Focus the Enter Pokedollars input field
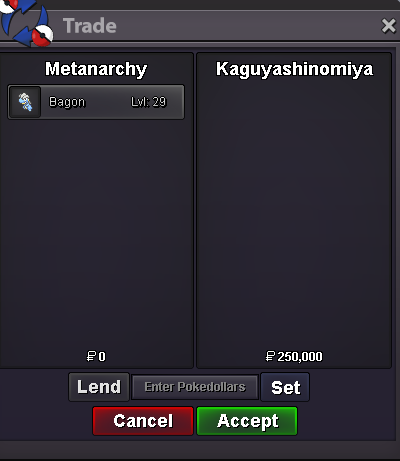This screenshot has height=461, width=400. [195, 387]
